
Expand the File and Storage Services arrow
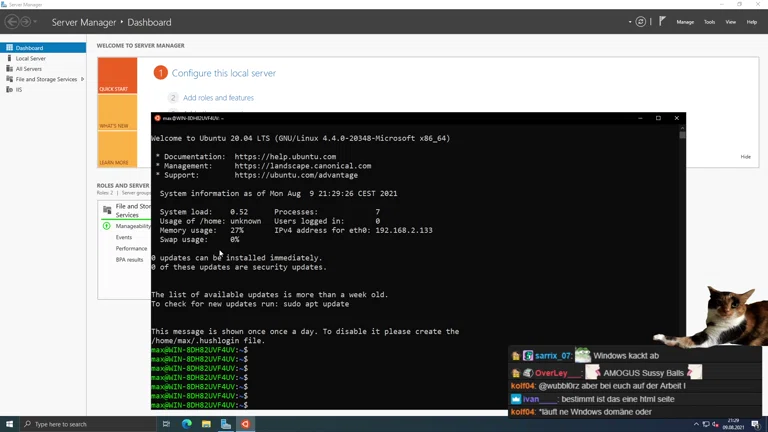click(x=82, y=79)
